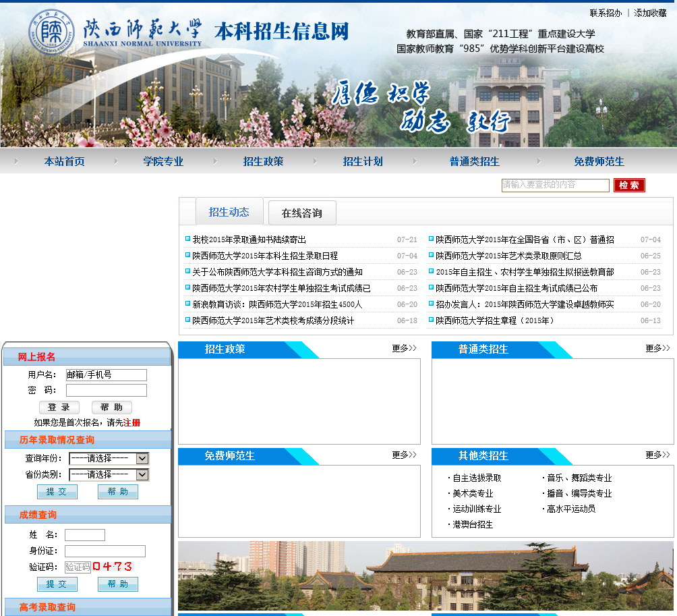This screenshot has width=677, height=616.
Task: Open 陕西师范大学2015年农村学生单独招生考试成绩 news
Action: point(281,288)
